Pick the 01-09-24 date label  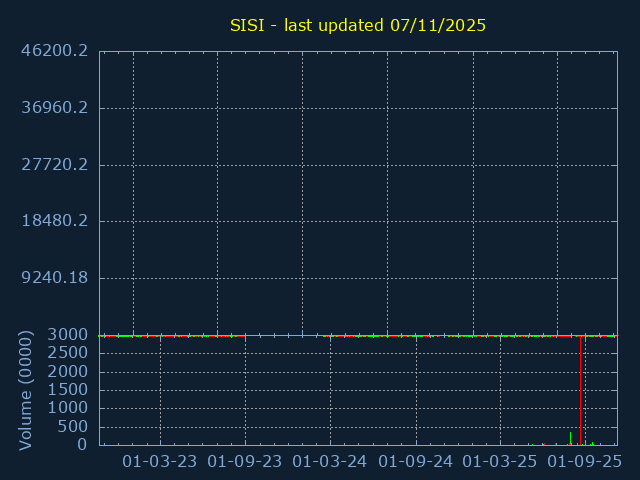(x=416, y=462)
